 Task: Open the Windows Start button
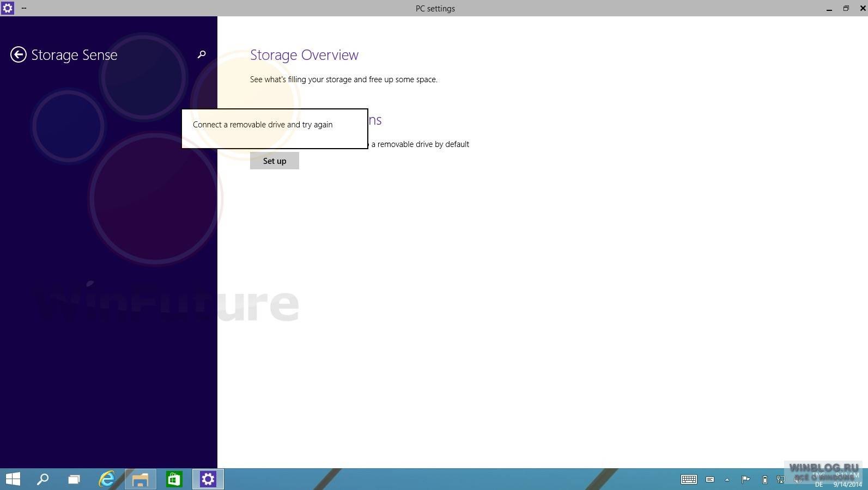point(13,479)
